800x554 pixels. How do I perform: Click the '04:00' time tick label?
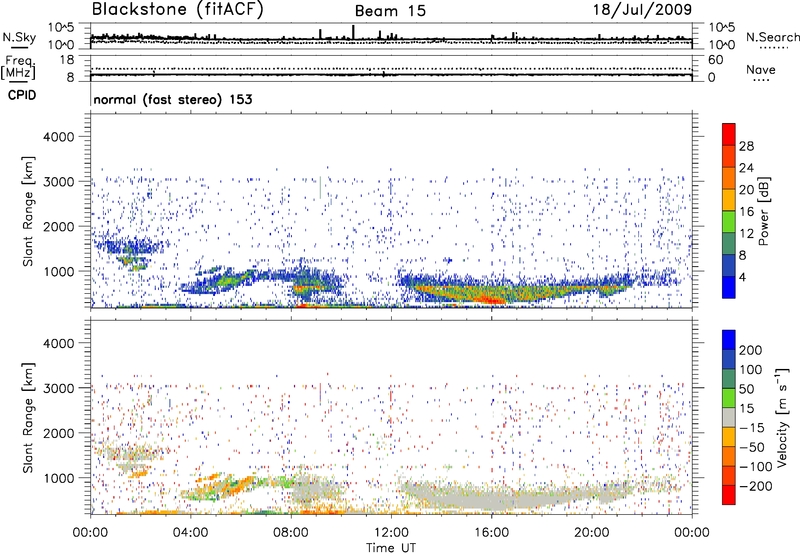190,533
